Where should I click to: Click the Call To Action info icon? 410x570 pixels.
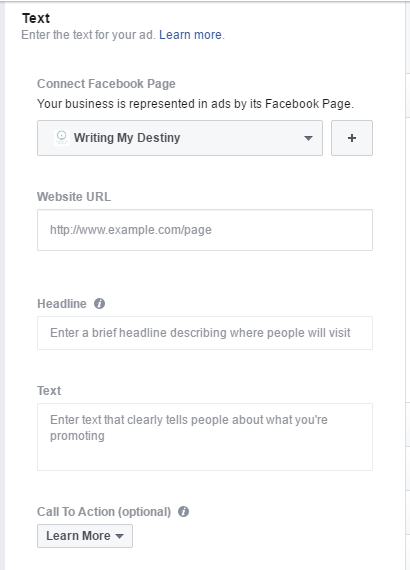pos(183,511)
